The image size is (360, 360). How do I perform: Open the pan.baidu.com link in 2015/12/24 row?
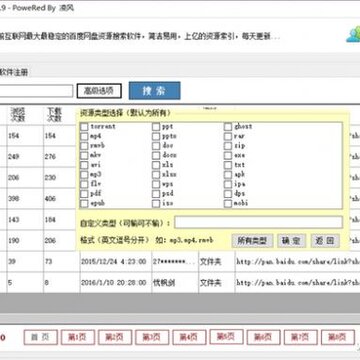point(298,262)
